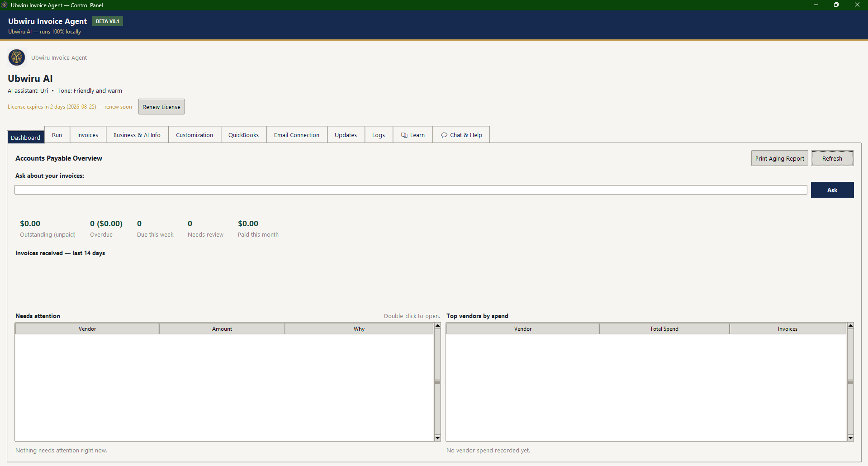Click the 'Needs attention' heading
This screenshot has height=466, width=868.
38,316
